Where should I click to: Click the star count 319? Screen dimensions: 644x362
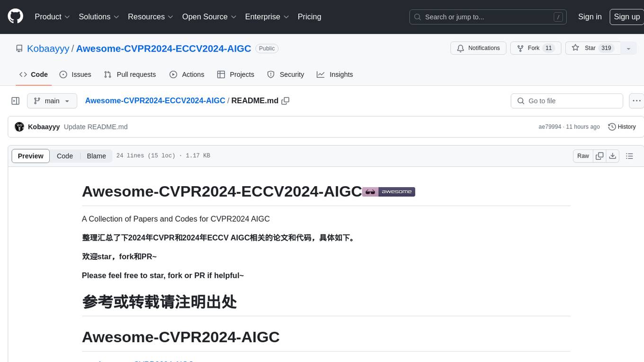pyautogui.click(x=606, y=48)
